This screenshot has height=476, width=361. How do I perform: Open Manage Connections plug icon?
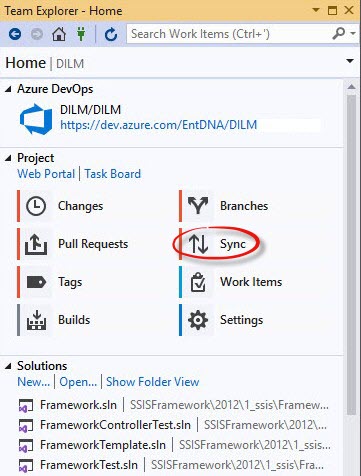(x=81, y=34)
